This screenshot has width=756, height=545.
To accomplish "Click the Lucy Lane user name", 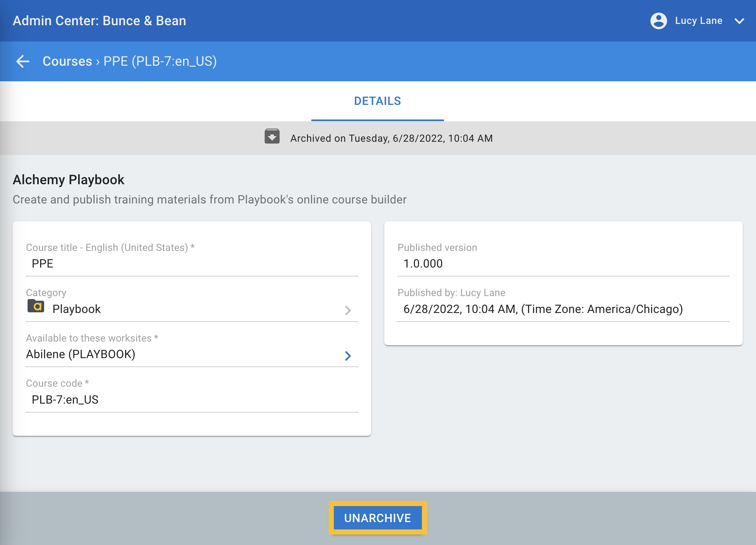I will point(699,21).
